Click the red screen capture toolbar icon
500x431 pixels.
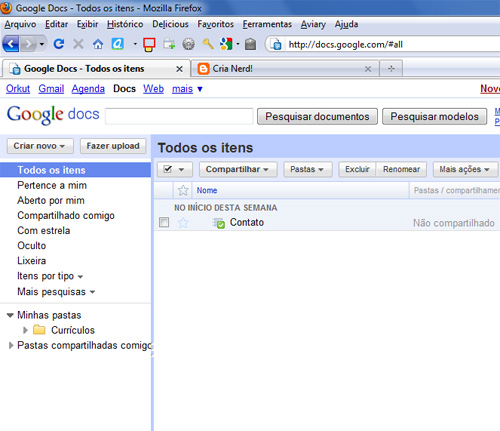pyautogui.click(x=149, y=44)
